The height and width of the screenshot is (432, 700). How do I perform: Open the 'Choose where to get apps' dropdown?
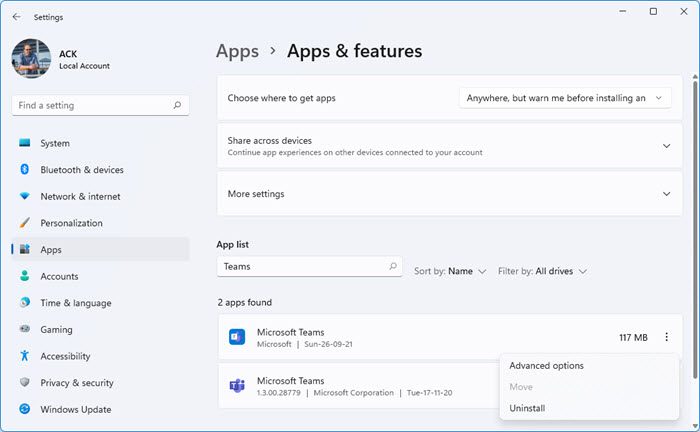click(565, 98)
